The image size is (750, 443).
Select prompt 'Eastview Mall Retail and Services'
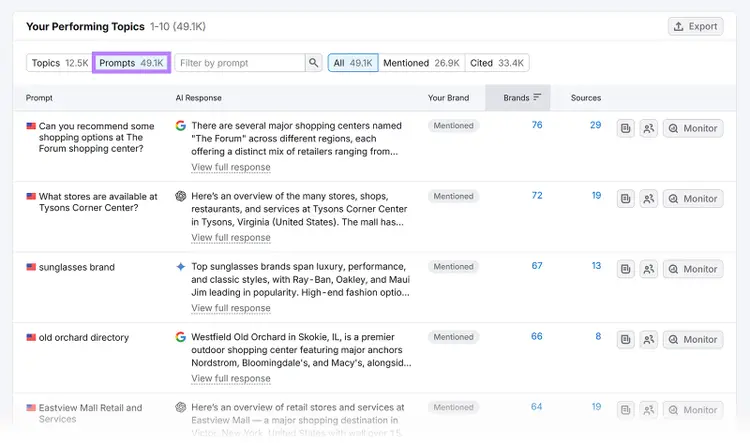tap(90, 413)
